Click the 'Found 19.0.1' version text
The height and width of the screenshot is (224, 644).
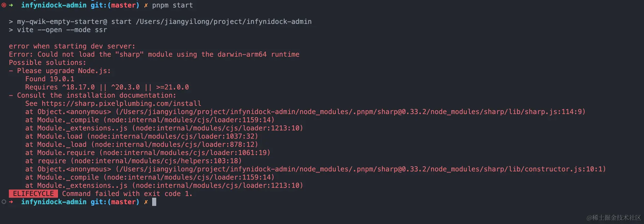pos(50,79)
